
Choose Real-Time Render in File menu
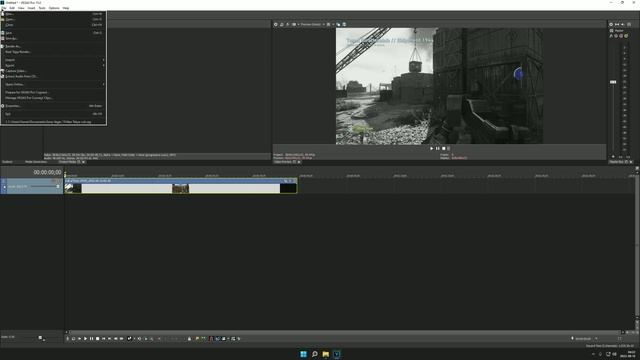click(54, 52)
